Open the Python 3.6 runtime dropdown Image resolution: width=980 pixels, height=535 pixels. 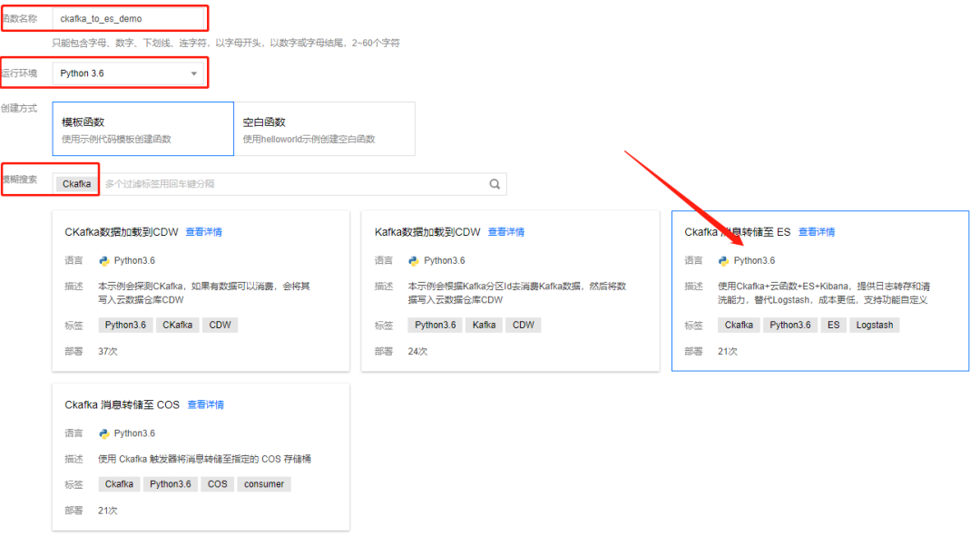click(128, 73)
